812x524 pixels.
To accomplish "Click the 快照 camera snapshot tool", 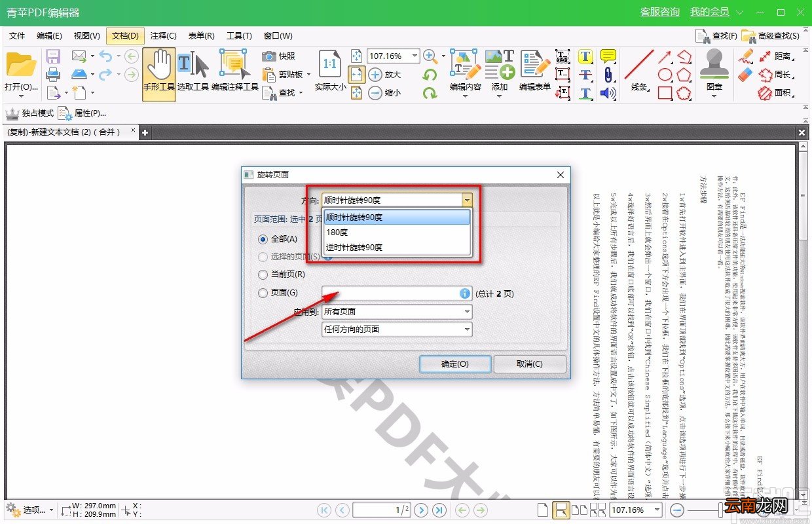I will [279, 56].
